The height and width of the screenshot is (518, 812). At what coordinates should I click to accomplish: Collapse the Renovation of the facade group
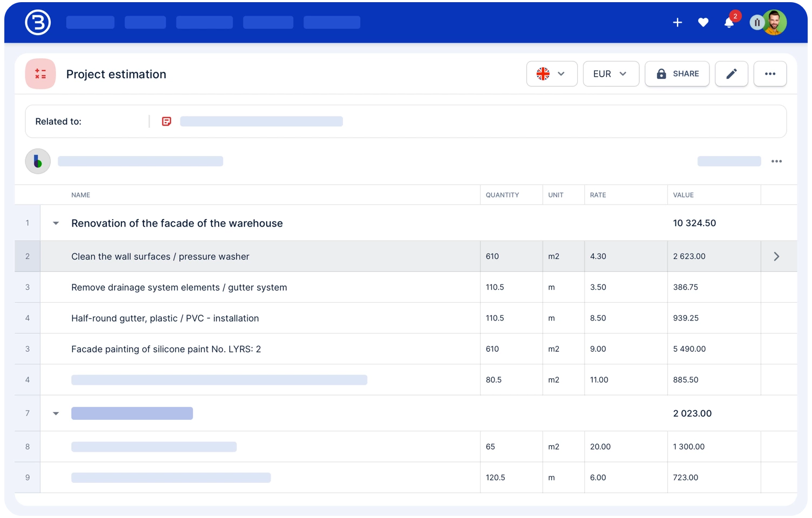(x=56, y=223)
